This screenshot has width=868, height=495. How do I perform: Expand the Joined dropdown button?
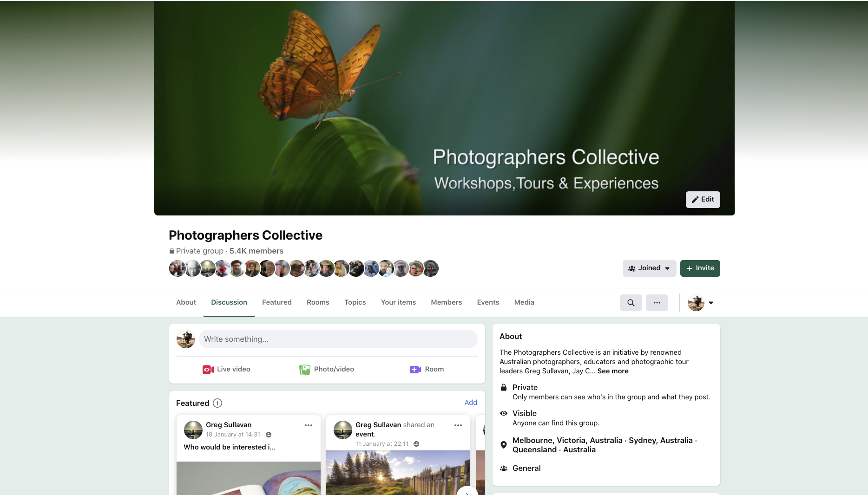(649, 268)
